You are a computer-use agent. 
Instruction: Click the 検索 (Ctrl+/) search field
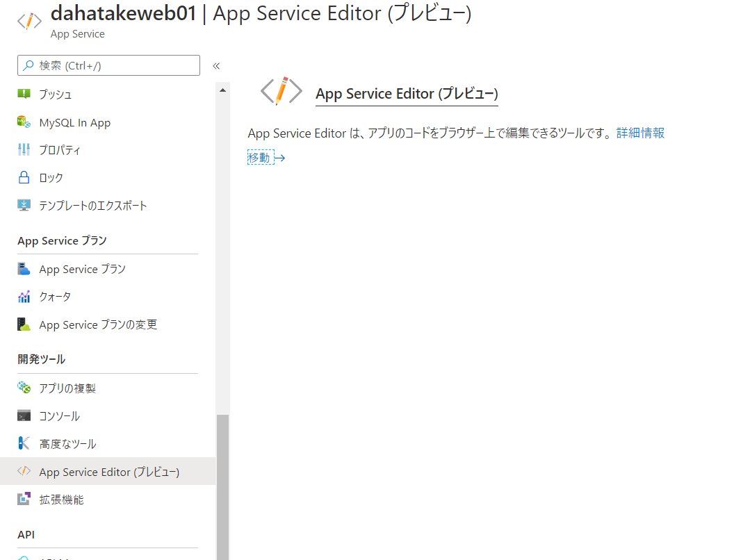click(108, 65)
